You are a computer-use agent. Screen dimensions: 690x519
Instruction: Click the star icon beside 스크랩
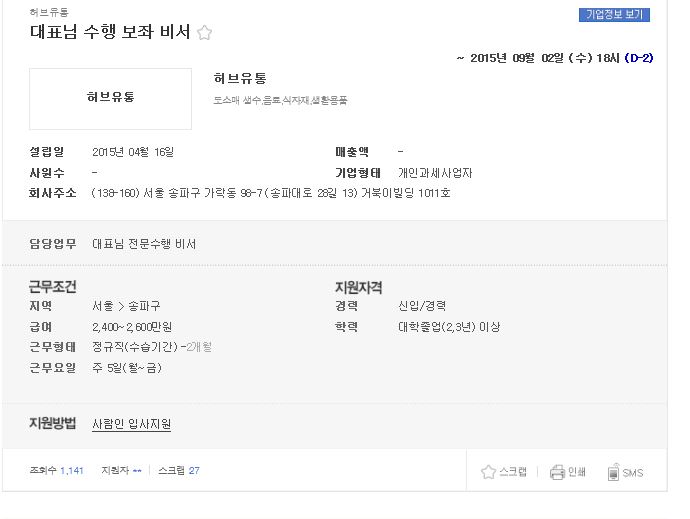(488, 472)
